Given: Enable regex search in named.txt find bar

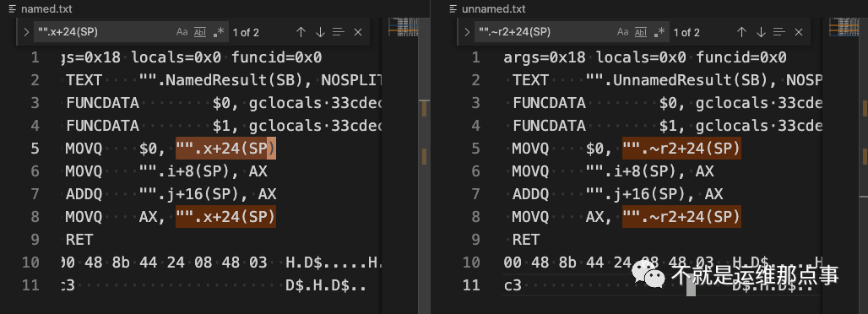Looking at the screenshot, I should [x=218, y=32].
